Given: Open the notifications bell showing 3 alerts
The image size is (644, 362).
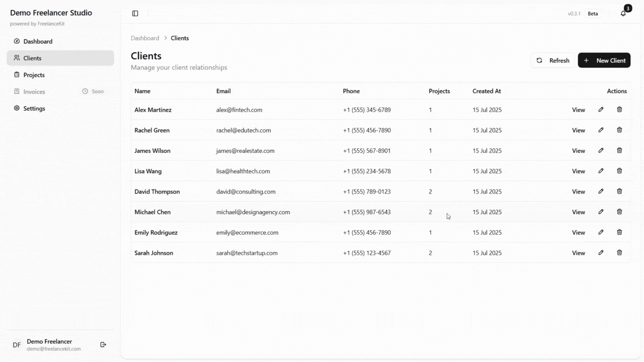Looking at the screenshot, I should pos(623,13).
